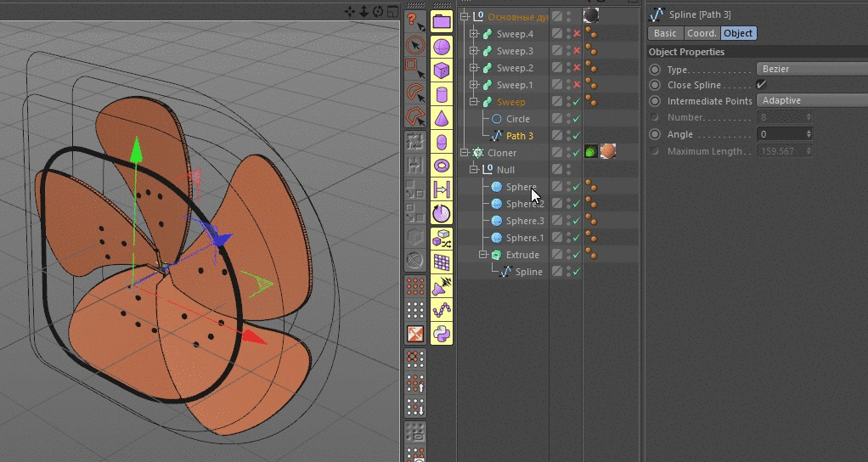
Task: Click the Python script icon
Action: [x=441, y=332]
